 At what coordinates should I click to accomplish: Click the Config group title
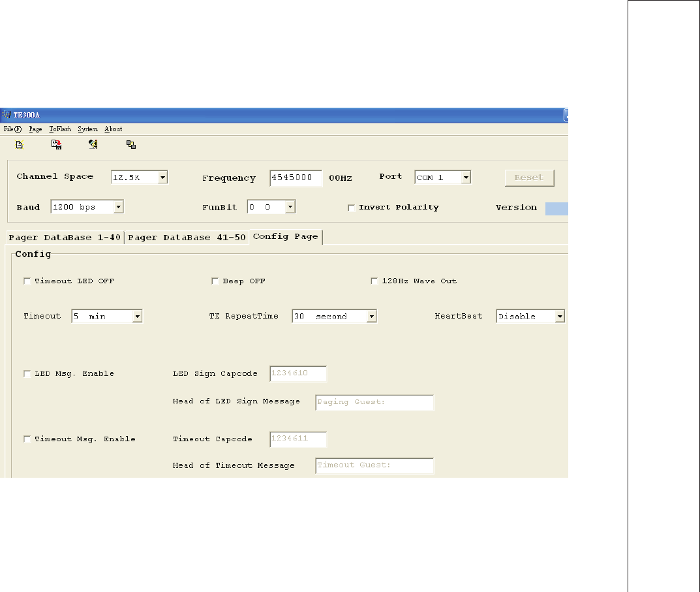pos(33,254)
